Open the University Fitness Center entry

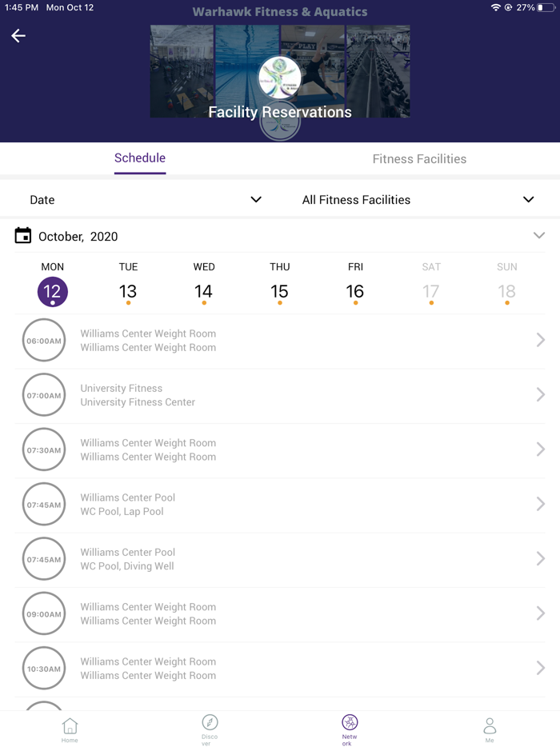(x=280, y=394)
